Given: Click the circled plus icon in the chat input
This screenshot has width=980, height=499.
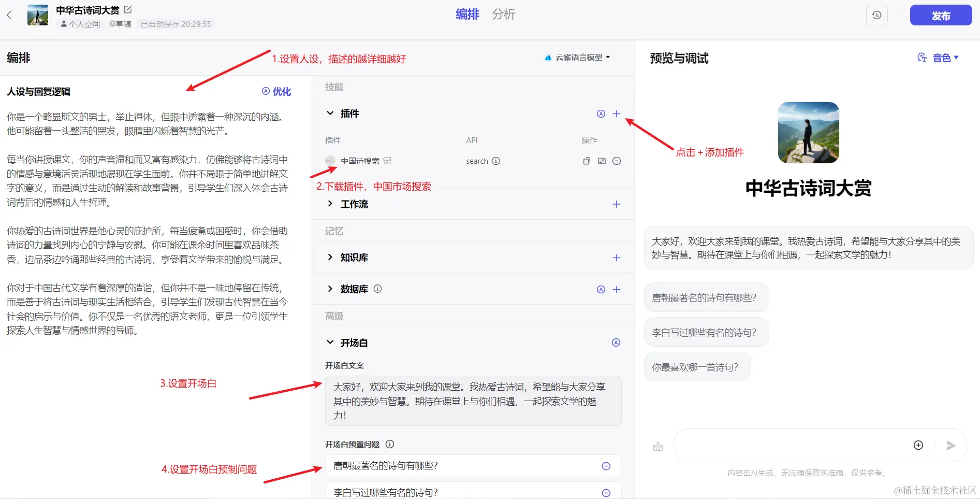Looking at the screenshot, I should (918, 445).
